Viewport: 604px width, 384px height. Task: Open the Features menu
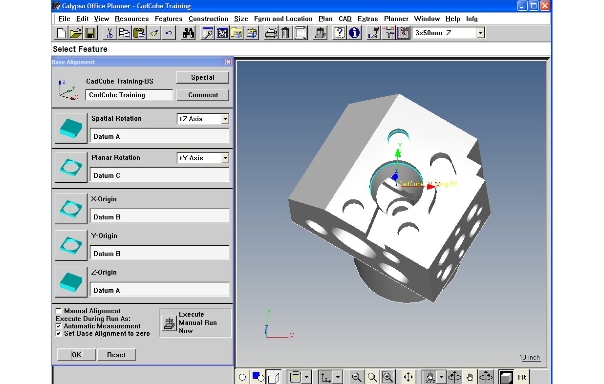(168, 18)
